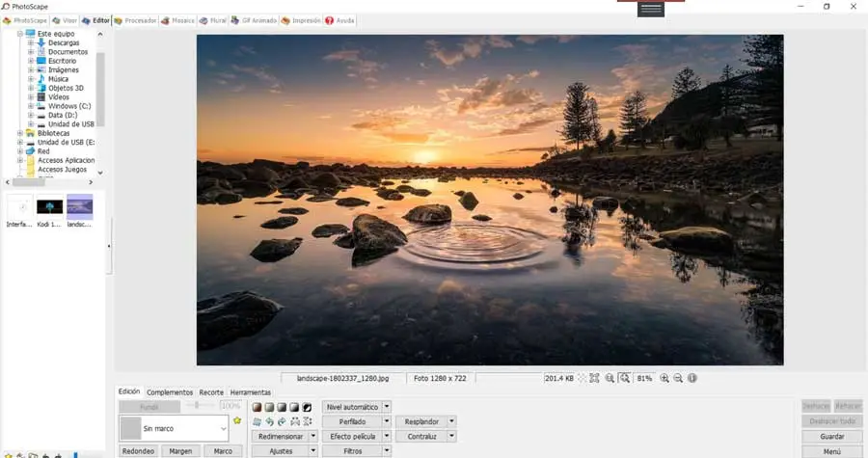The width and height of the screenshot is (868, 458).
Task: Expand the Bibliotecas tree node
Action: pyautogui.click(x=20, y=133)
